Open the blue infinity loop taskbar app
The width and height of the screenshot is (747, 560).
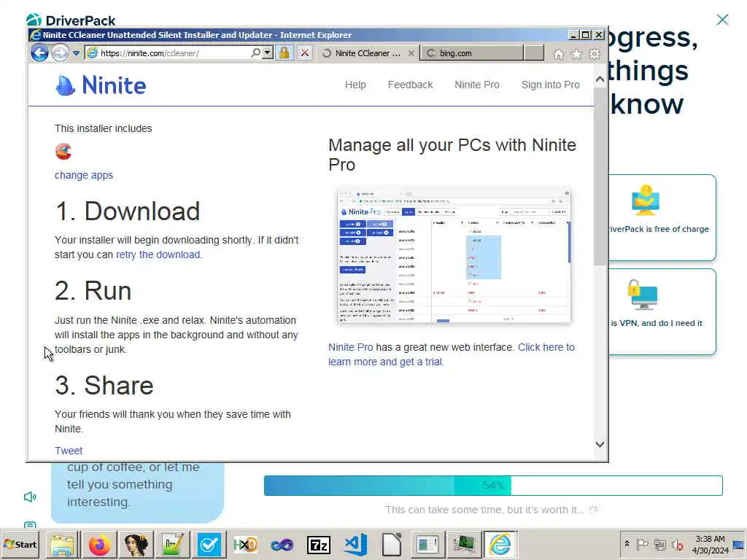pyautogui.click(x=282, y=544)
